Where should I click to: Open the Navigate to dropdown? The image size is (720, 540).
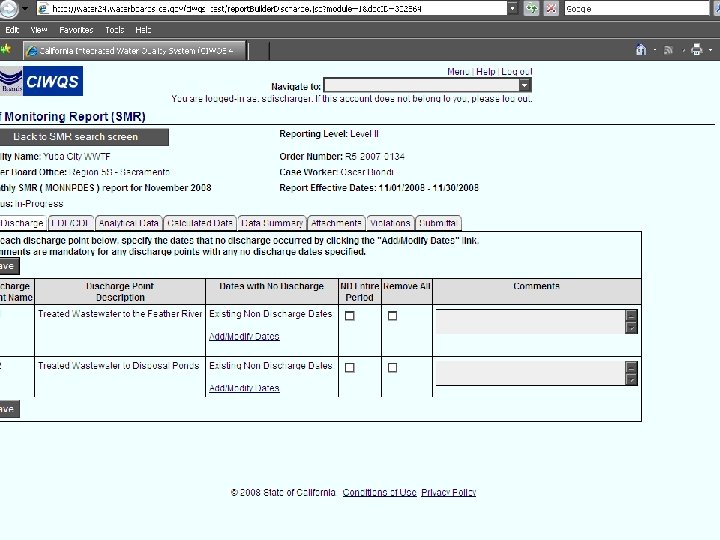[x=524, y=85]
